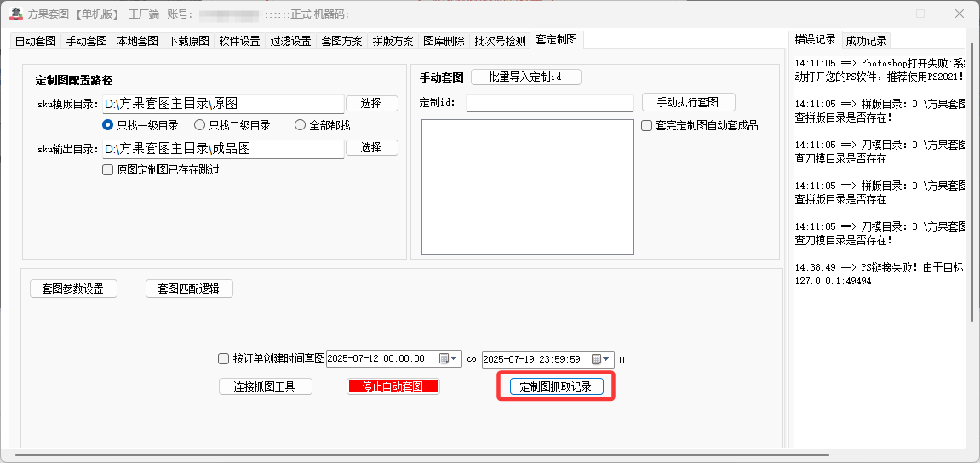
Task: Open the start date calendar dropdown
Action: 449,358
